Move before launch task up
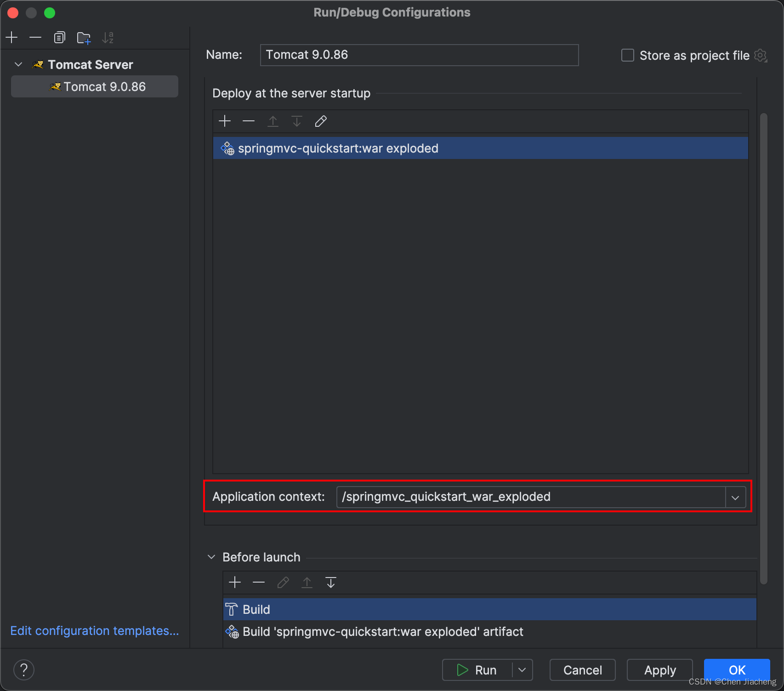Image resolution: width=784 pixels, height=691 pixels. [x=307, y=583]
